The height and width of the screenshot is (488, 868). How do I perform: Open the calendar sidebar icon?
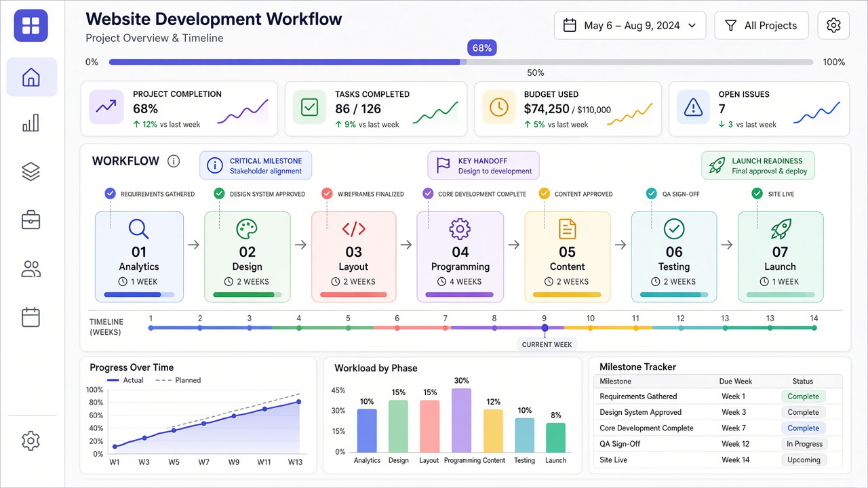pos(31,317)
